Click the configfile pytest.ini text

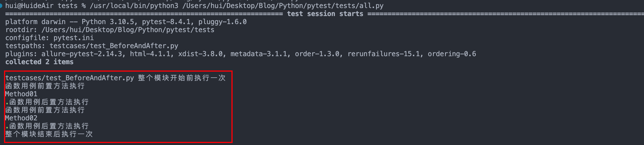49,38
